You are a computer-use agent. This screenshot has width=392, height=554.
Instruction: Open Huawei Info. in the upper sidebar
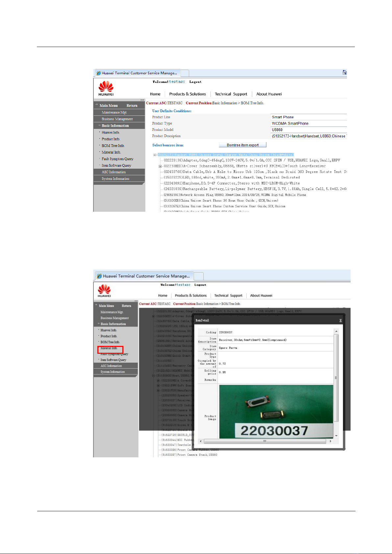pos(111,132)
